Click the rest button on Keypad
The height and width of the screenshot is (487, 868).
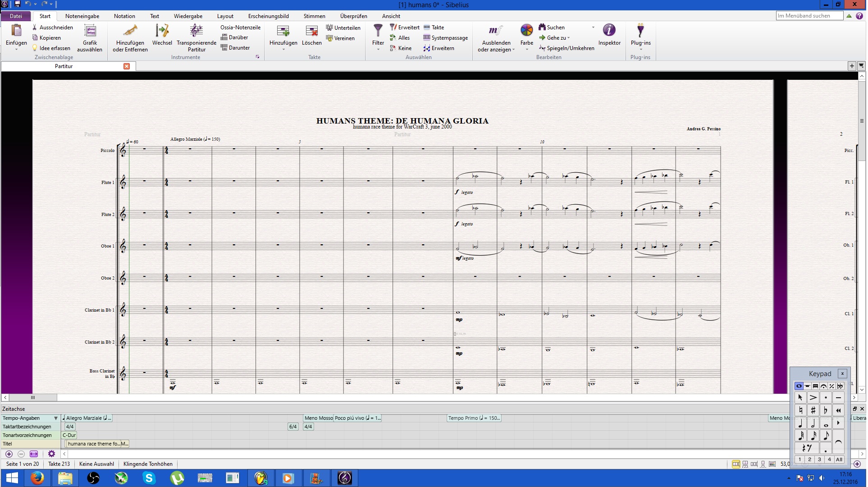(x=807, y=448)
